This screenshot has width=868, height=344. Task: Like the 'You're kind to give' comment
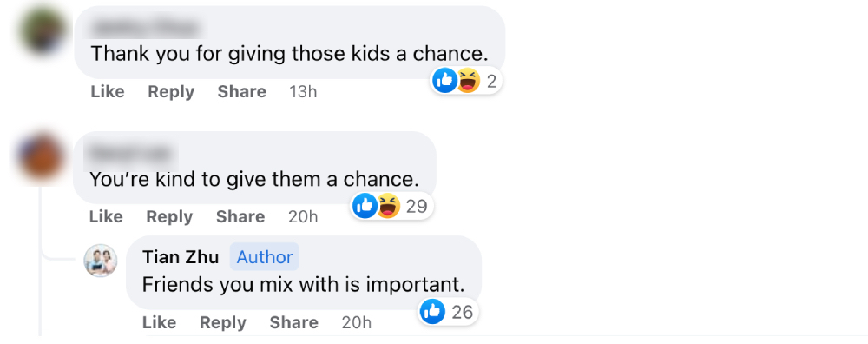(x=106, y=216)
